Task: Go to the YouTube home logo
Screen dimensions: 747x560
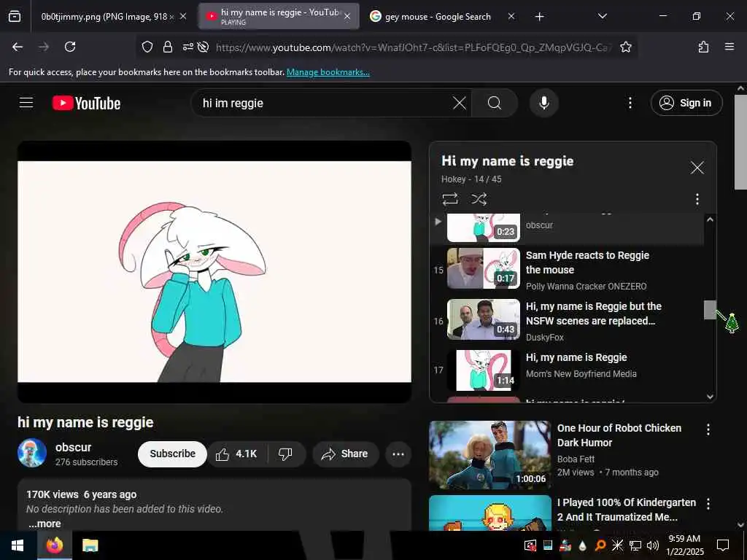Action: (86, 103)
